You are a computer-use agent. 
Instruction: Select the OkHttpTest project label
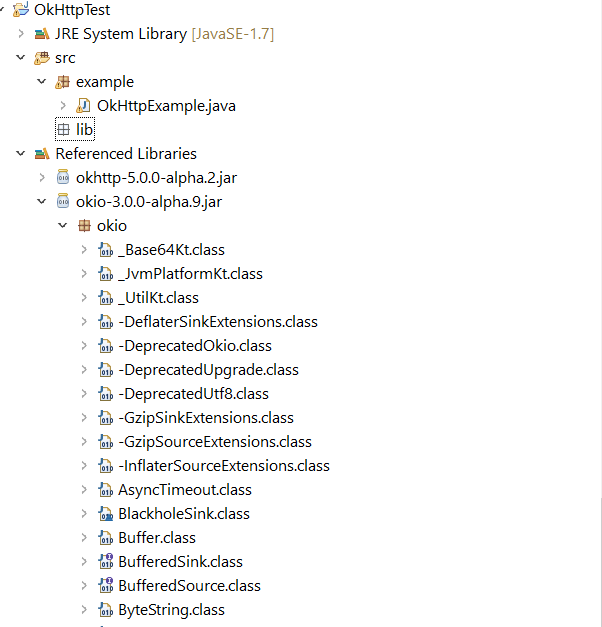click(72, 10)
